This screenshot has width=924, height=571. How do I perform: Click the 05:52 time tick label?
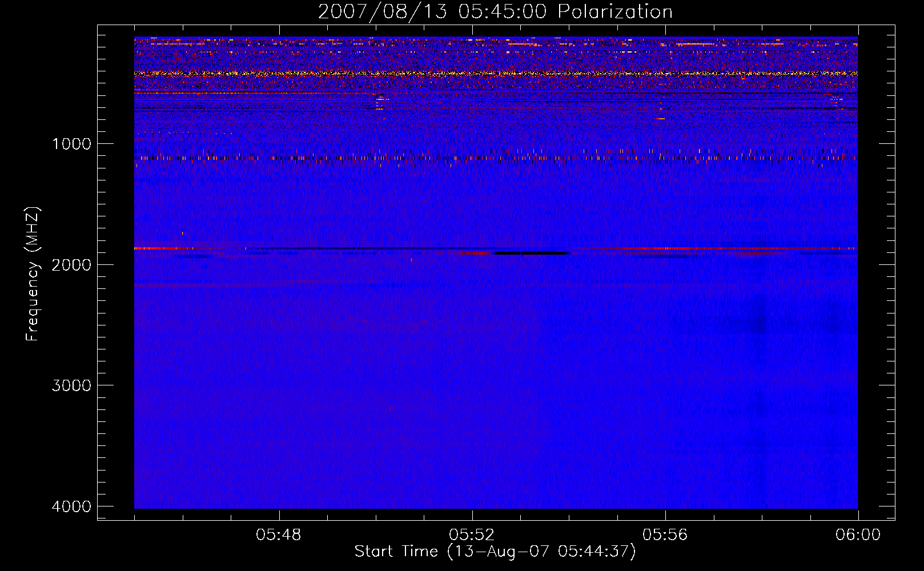(x=472, y=535)
